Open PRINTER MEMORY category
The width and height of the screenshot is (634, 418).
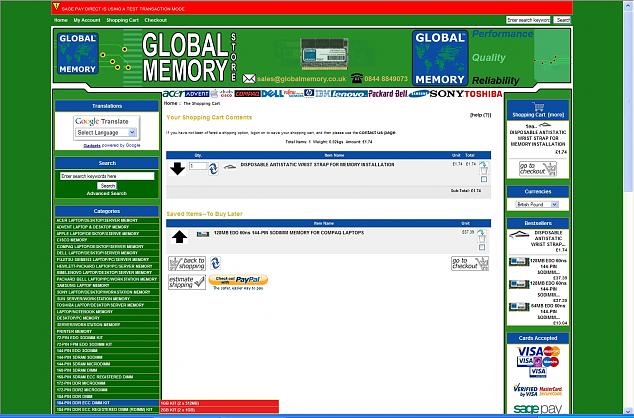coord(107,331)
